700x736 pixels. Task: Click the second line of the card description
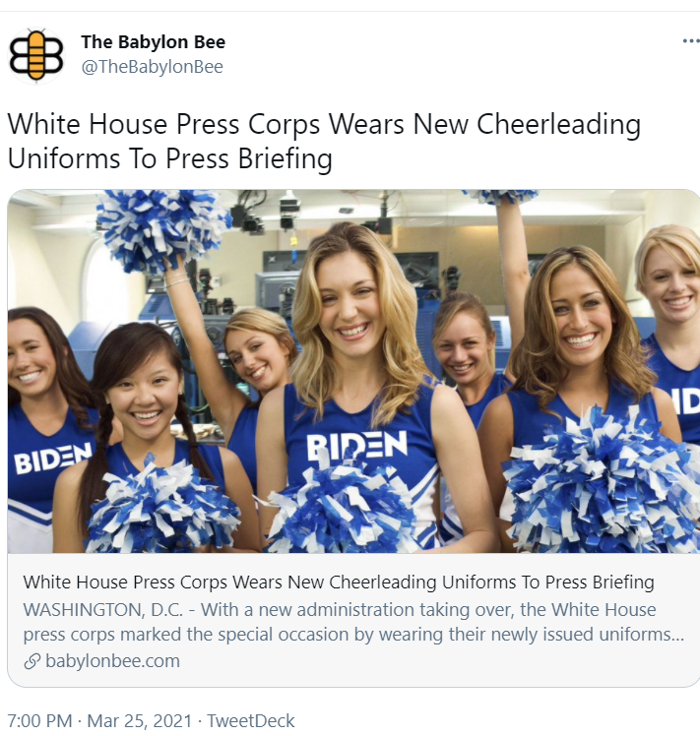(x=353, y=634)
